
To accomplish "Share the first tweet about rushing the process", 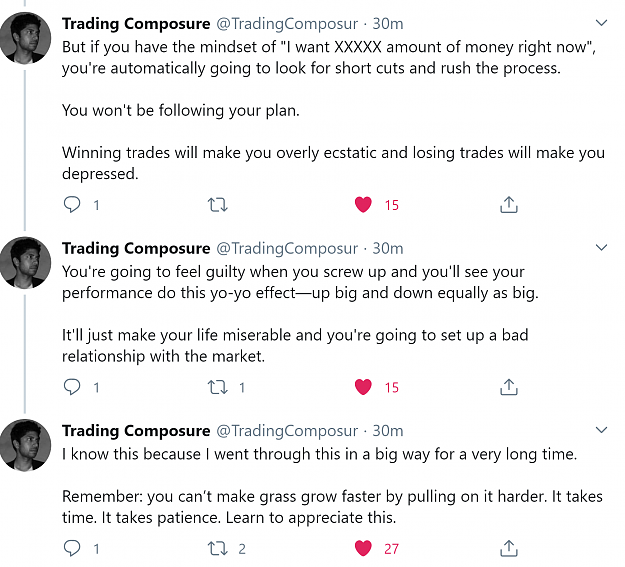I will 509,205.
